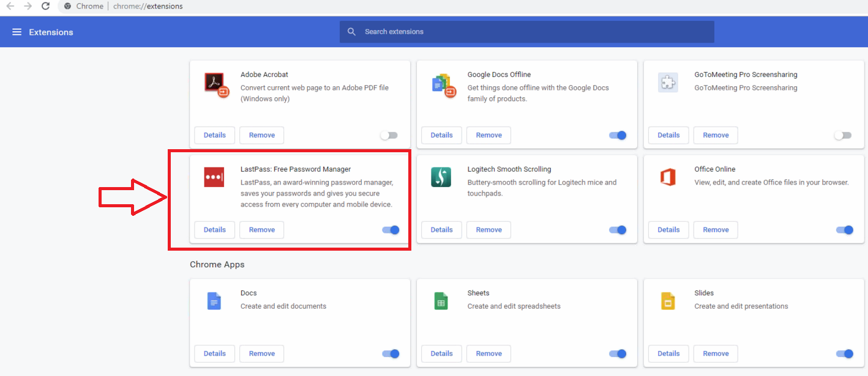Enable the Adobe Acrobat extension toggle
Screen dimensions: 868x376
[x=389, y=135]
